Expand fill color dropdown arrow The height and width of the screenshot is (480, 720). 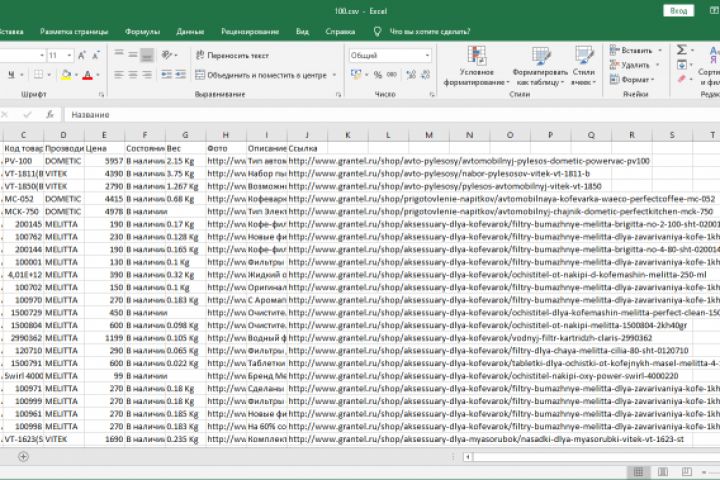(76, 74)
